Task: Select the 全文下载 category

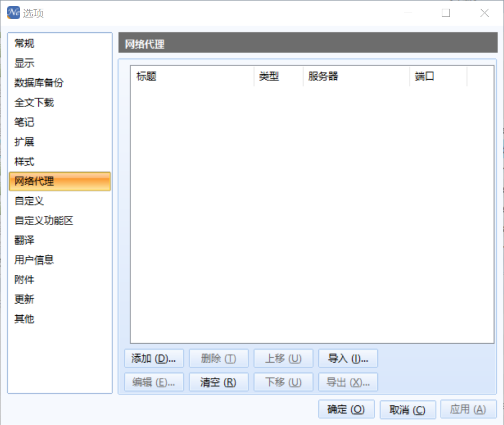Action: pyautogui.click(x=34, y=103)
